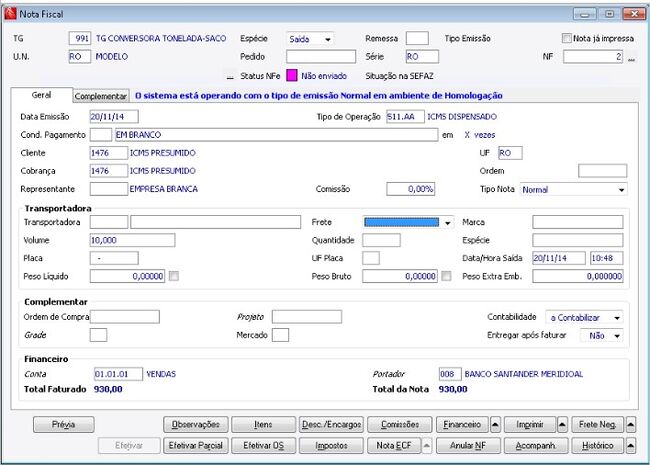Select the Geral tab
This screenshot has height=465, width=650.
point(41,95)
